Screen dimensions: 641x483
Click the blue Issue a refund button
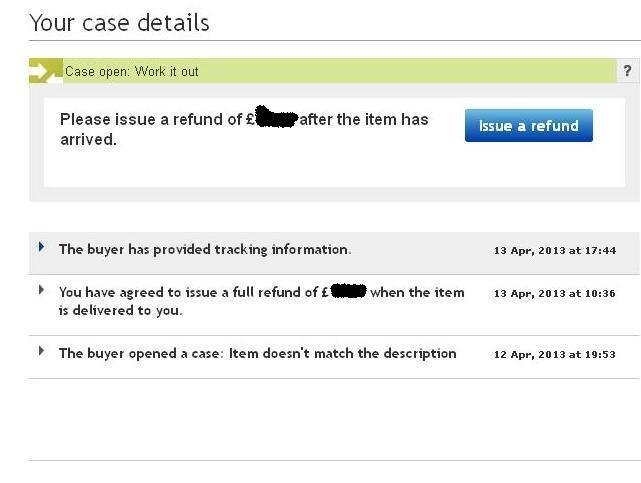click(x=529, y=125)
